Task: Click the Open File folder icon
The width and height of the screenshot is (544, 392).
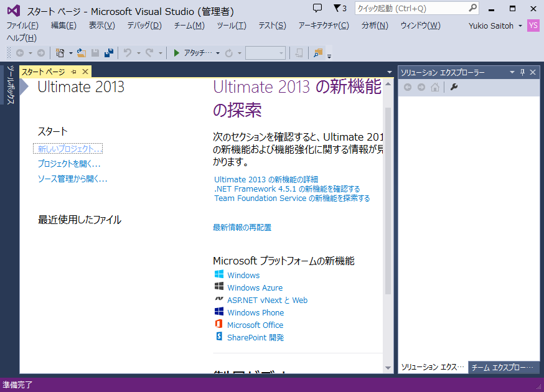Action: point(82,54)
